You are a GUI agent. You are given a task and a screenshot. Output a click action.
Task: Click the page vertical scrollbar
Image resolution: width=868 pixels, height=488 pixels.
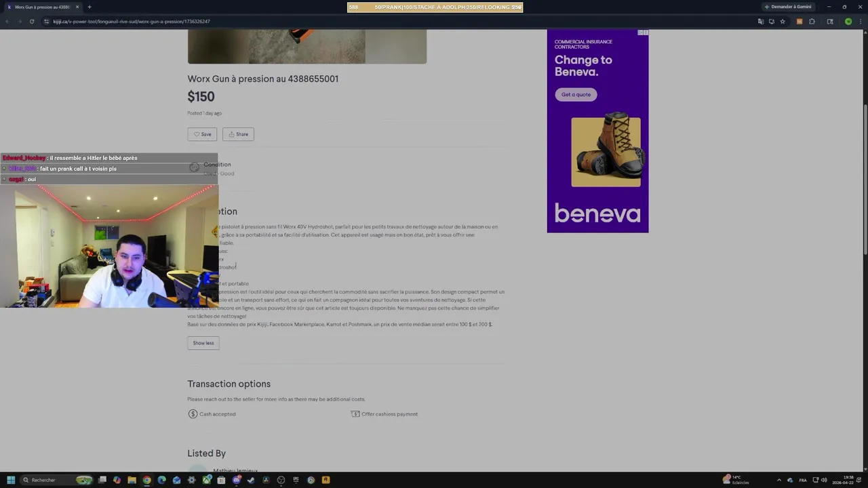[x=865, y=180]
